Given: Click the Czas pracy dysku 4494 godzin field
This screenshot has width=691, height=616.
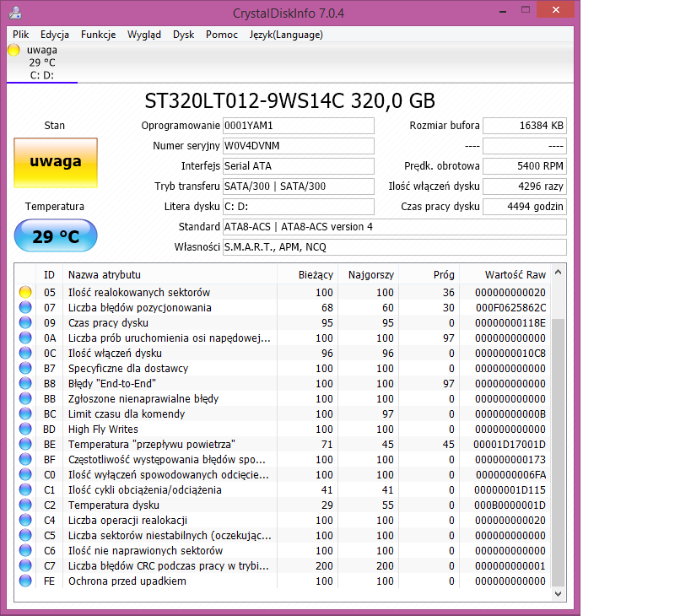Looking at the screenshot, I should click(525, 207).
